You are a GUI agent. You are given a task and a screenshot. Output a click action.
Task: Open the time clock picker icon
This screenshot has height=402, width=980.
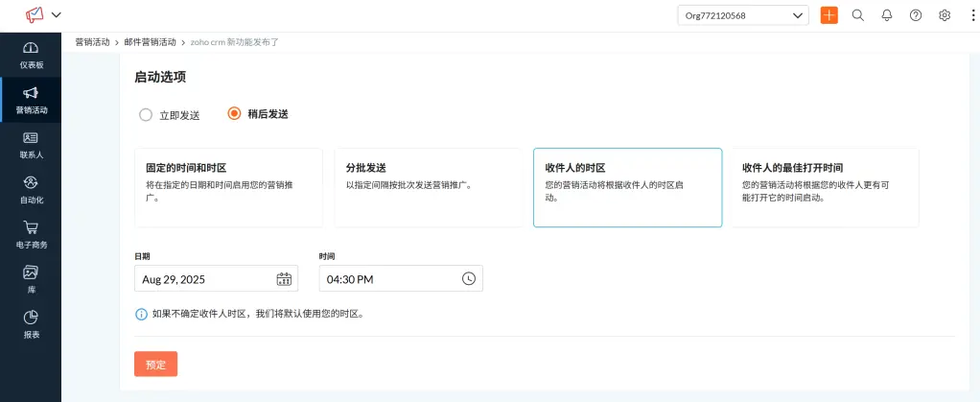pos(469,279)
